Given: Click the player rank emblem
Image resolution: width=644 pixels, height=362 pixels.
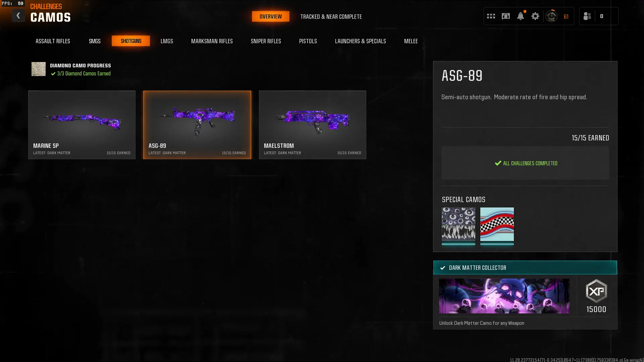Looking at the screenshot, I should pyautogui.click(x=551, y=16).
